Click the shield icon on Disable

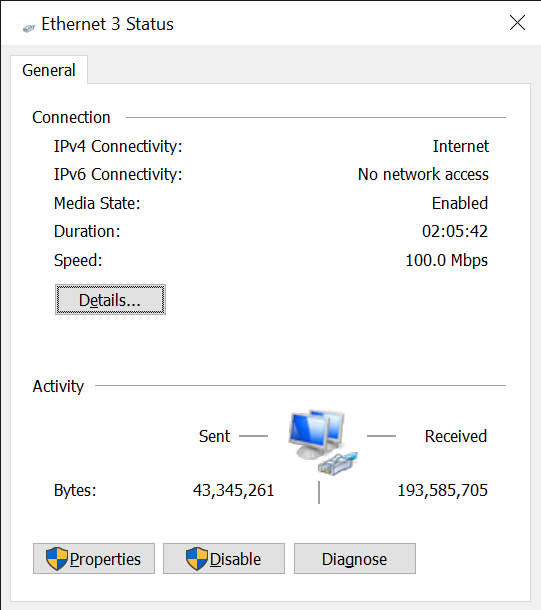pyautogui.click(x=197, y=559)
